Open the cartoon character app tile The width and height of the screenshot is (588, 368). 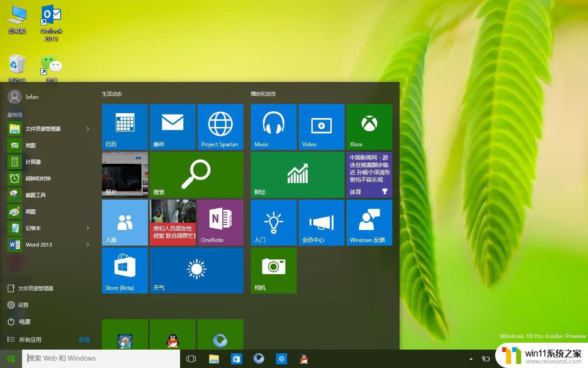(x=125, y=334)
